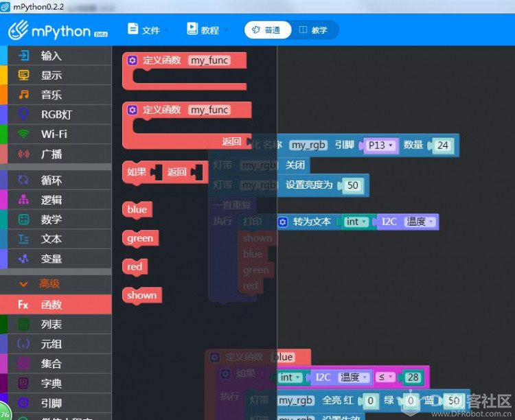Select the 字典 dictionary icon
Image resolution: width=515 pixels, height=420 pixels.
23,383
